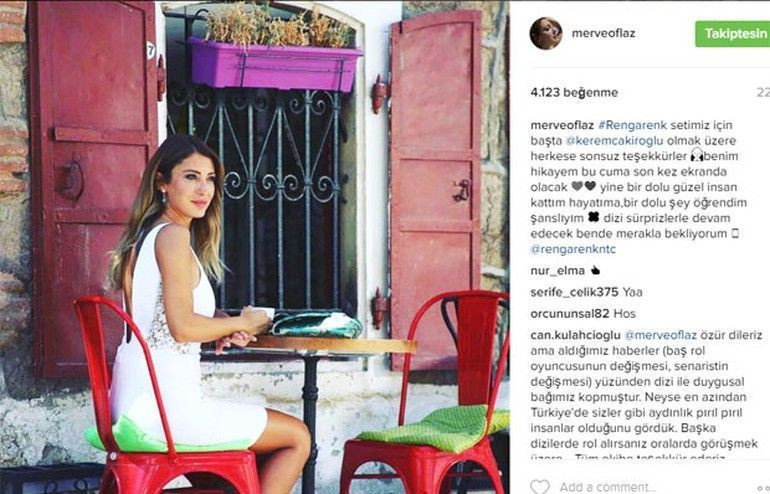Visit @keremcakiroglu mentioned profile

click(x=614, y=140)
